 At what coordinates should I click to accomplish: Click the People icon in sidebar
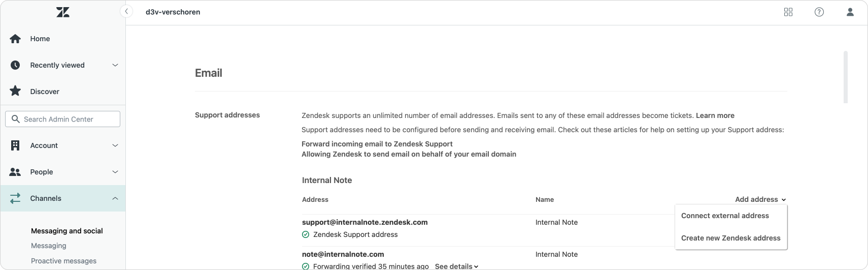pos(15,172)
